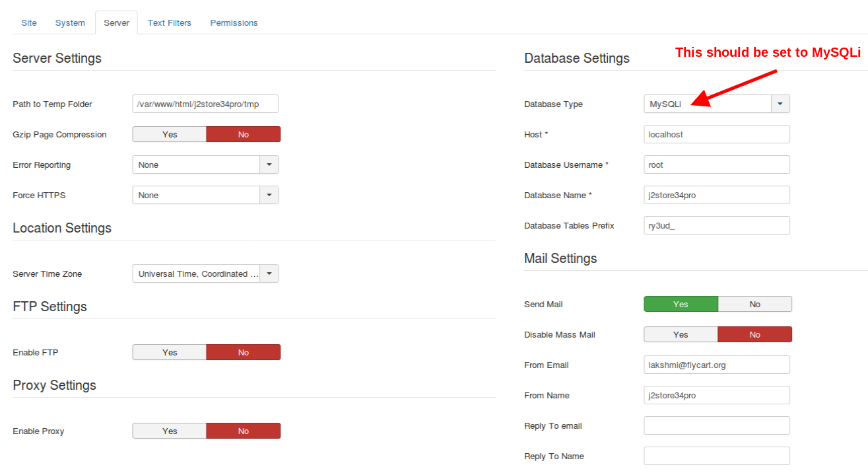Switch to the Site tab
This screenshot has width=868, height=475.
tap(28, 22)
